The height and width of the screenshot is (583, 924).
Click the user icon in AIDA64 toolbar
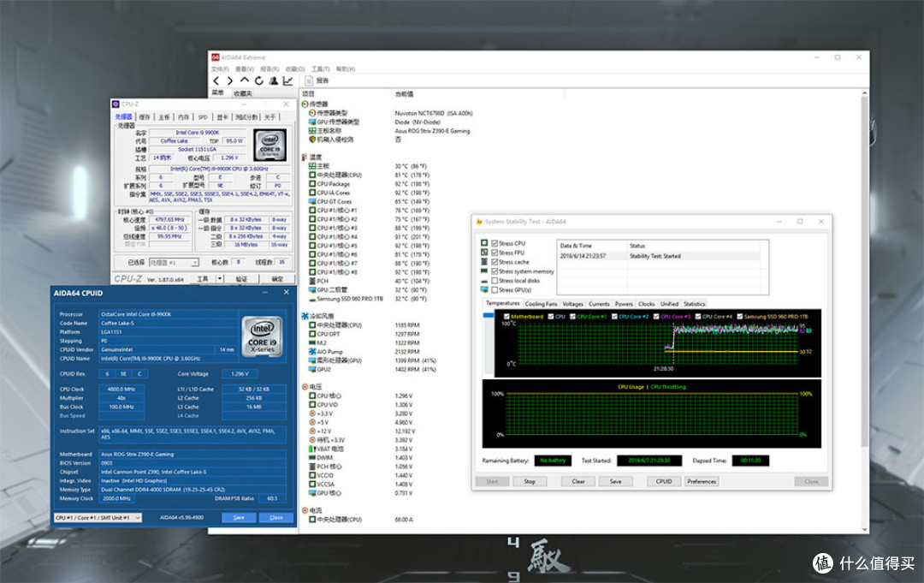274,80
